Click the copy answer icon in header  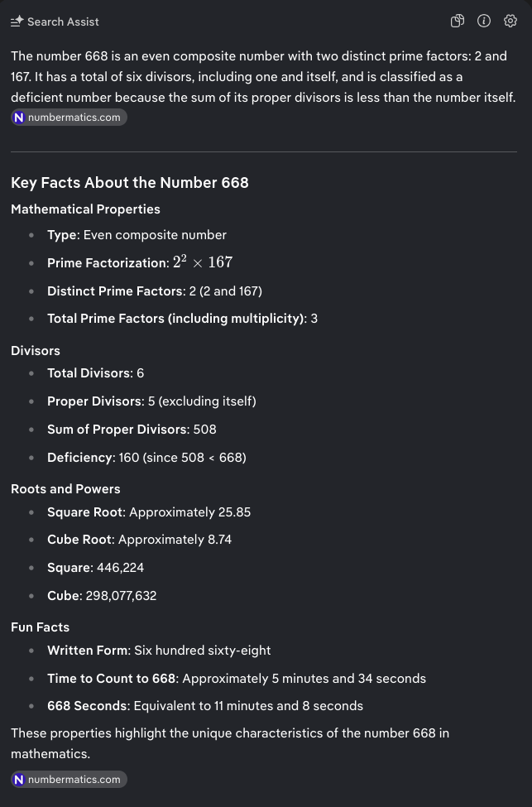(x=457, y=22)
